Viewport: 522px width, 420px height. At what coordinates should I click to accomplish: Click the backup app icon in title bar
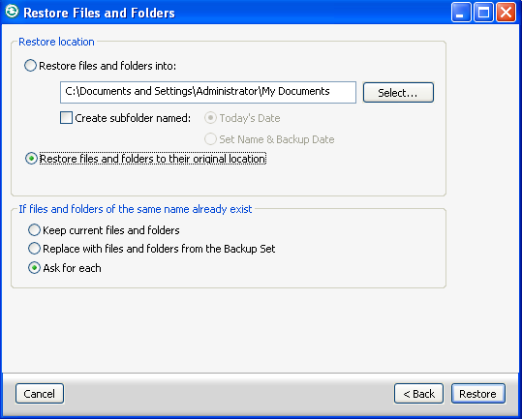[12, 12]
